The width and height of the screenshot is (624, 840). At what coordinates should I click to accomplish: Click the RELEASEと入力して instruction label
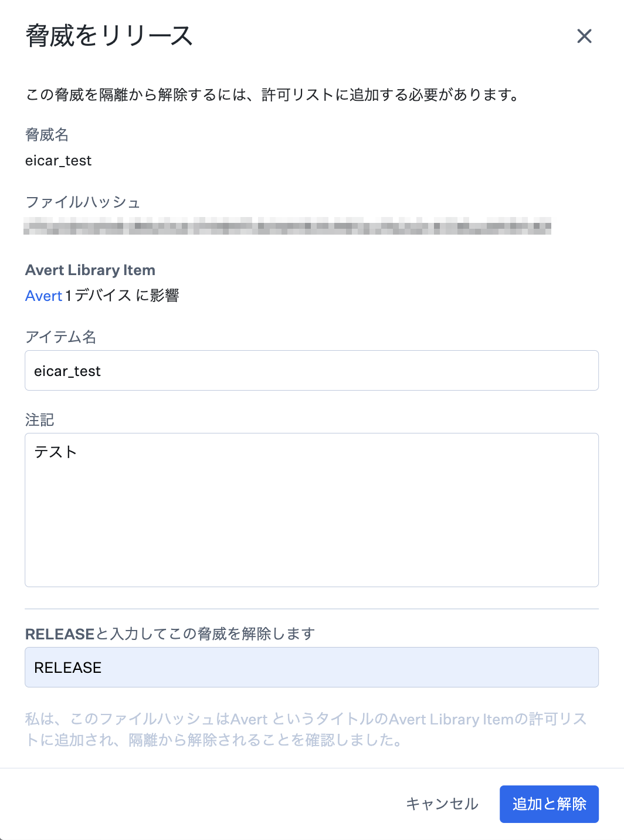170,634
